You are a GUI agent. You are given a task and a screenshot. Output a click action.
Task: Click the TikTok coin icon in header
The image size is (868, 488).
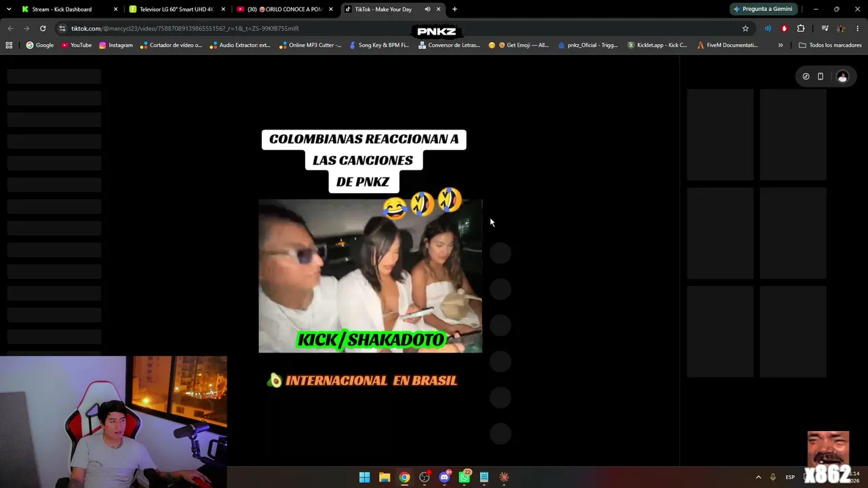[x=806, y=77]
